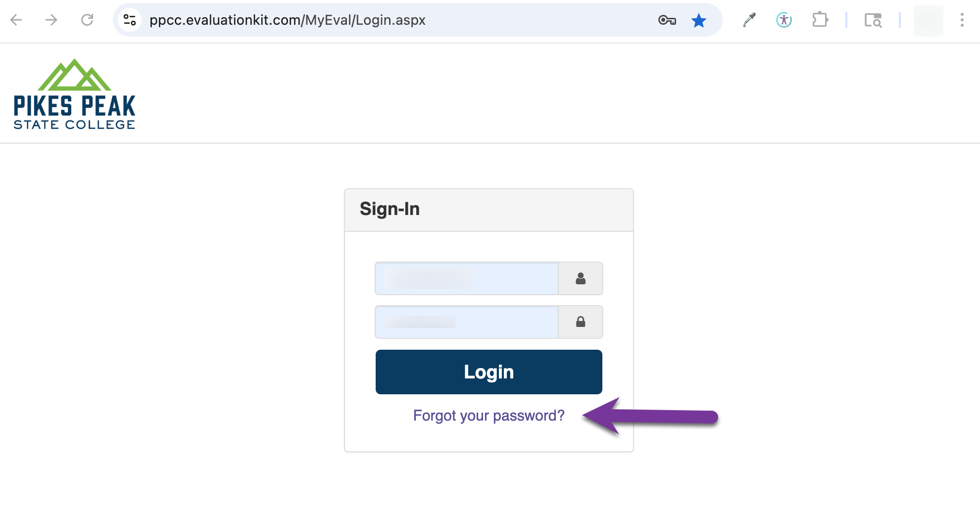
Task: Open the accessibility extension icon
Action: tap(784, 20)
